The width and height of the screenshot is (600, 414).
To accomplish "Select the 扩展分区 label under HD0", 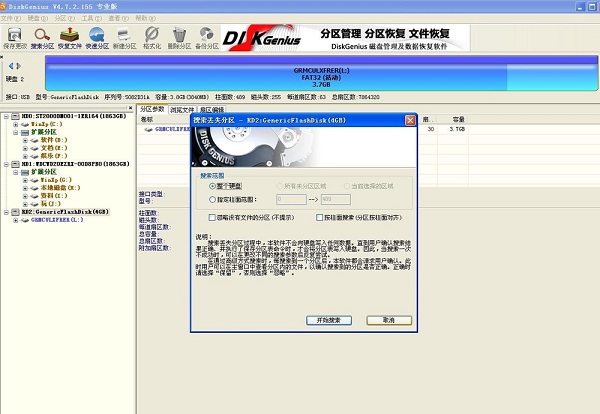I will point(44,132).
